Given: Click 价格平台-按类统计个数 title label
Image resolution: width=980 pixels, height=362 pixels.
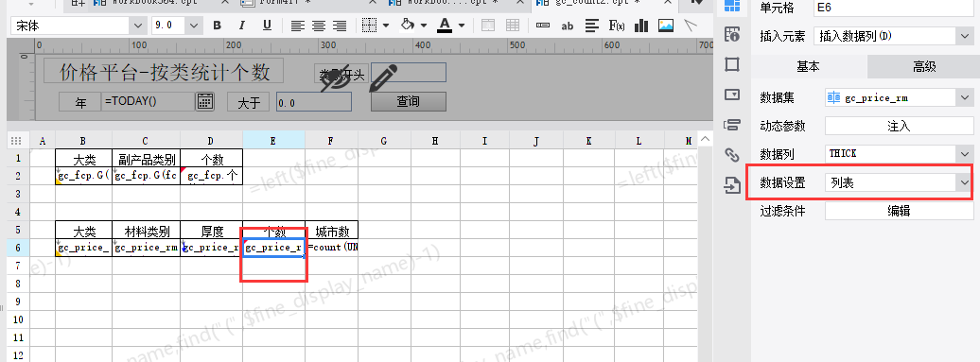Looking at the screenshot, I should [x=164, y=72].
